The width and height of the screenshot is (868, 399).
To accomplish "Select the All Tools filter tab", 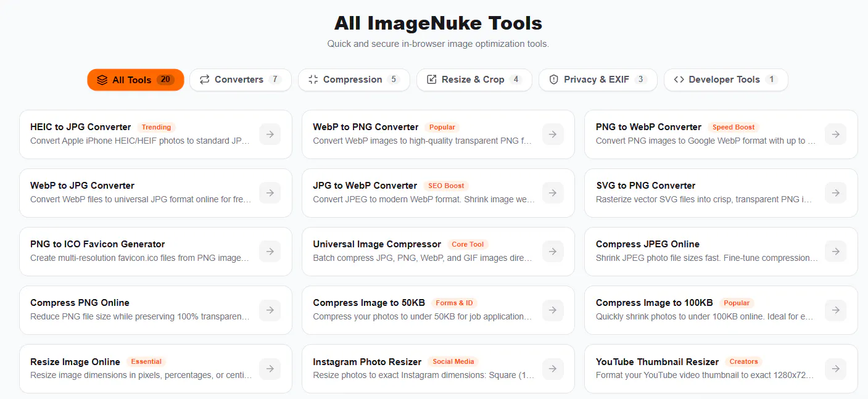I will point(136,80).
